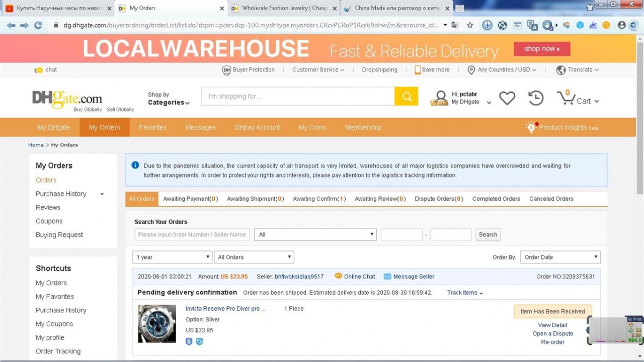Open the shopping cart icon
The height and width of the screenshot is (362, 644).
tap(566, 98)
